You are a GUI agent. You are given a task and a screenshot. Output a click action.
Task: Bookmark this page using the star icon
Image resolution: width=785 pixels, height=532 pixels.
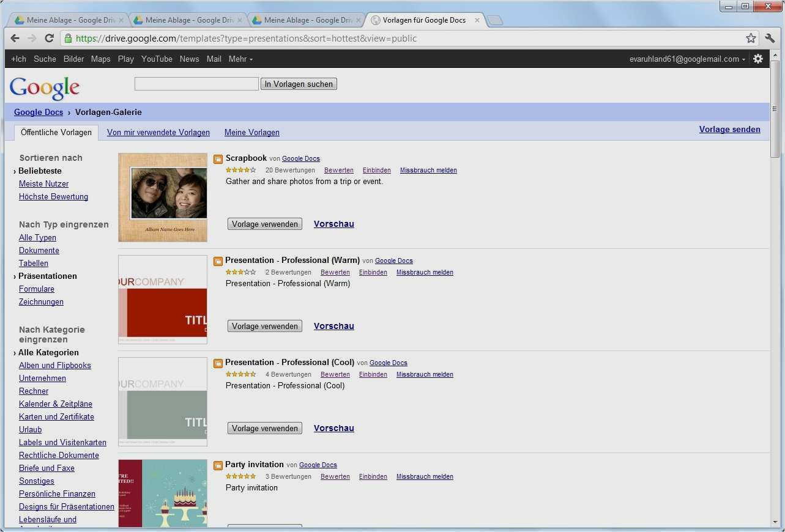[x=751, y=39]
